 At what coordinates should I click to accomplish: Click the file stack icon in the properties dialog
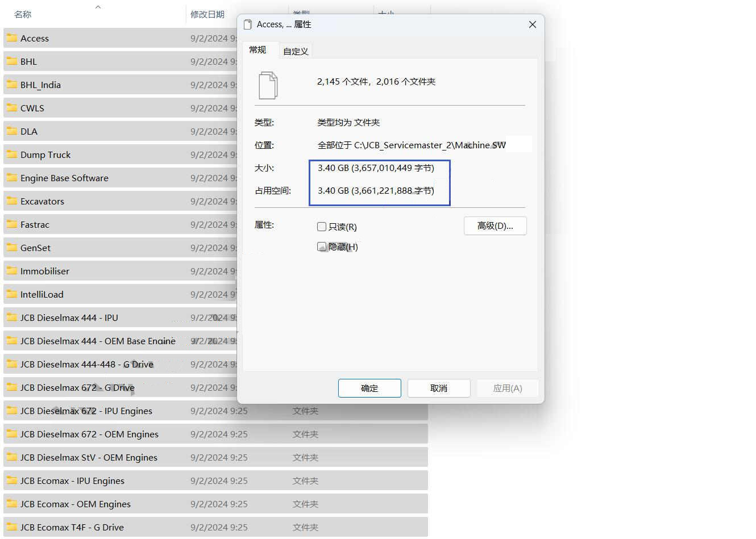[x=267, y=84]
